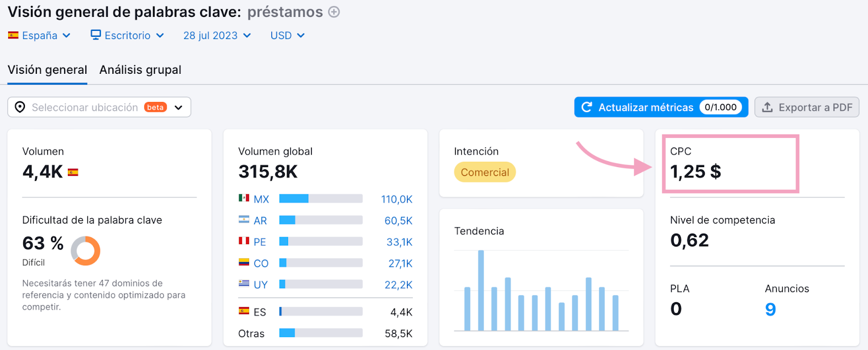The width and height of the screenshot is (868, 350).
Task: Click the keyword difficulty donut chart
Action: pos(86,251)
